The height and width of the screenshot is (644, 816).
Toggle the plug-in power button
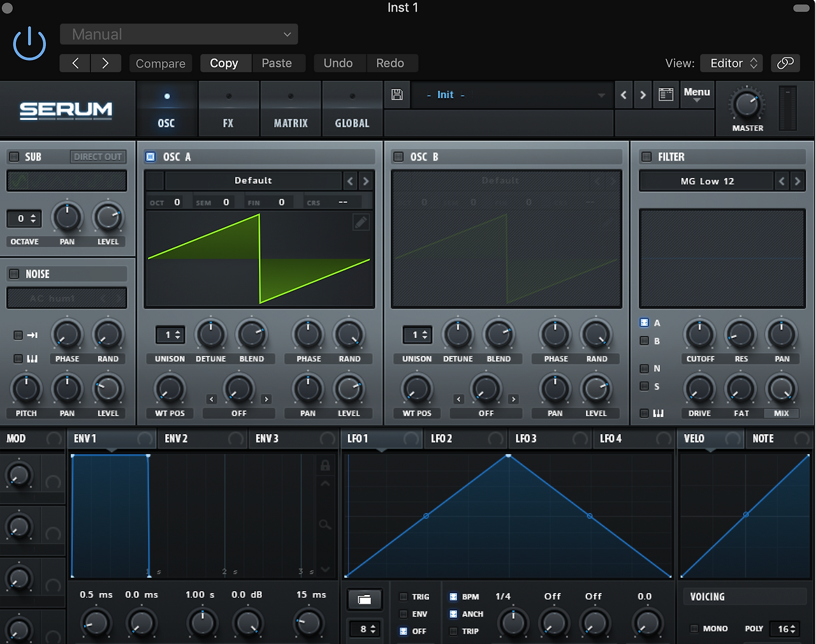tap(29, 44)
